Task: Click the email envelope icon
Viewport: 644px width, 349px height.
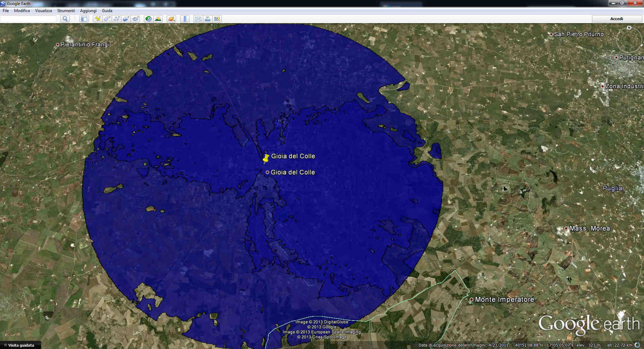Action: point(198,19)
